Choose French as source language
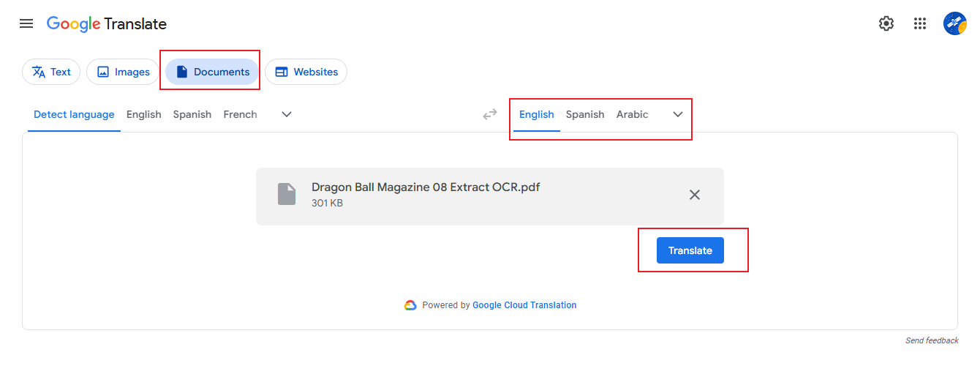Screen dimensions: 980x377 tap(240, 114)
